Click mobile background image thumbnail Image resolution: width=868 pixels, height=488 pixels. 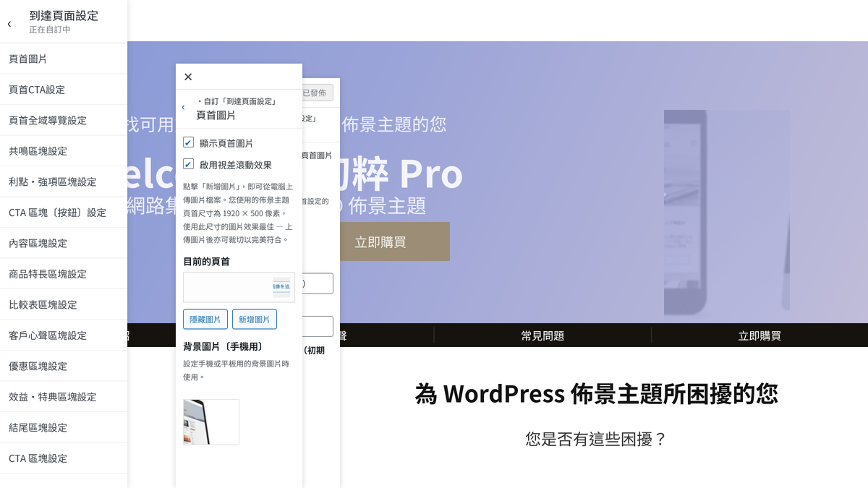(x=211, y=422)
